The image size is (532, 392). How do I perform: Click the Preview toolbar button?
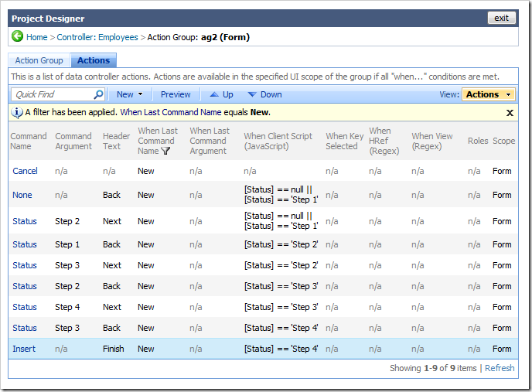[x=176, y=94]
